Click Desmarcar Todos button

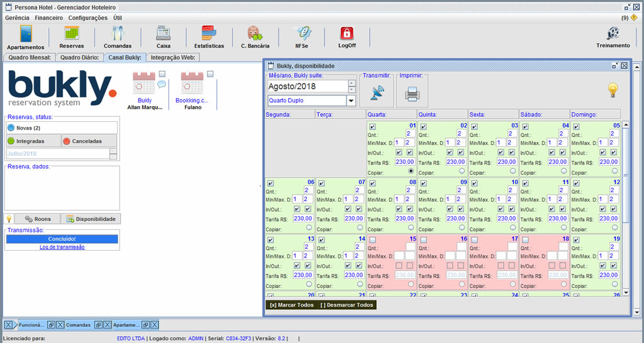click(347, 305)
